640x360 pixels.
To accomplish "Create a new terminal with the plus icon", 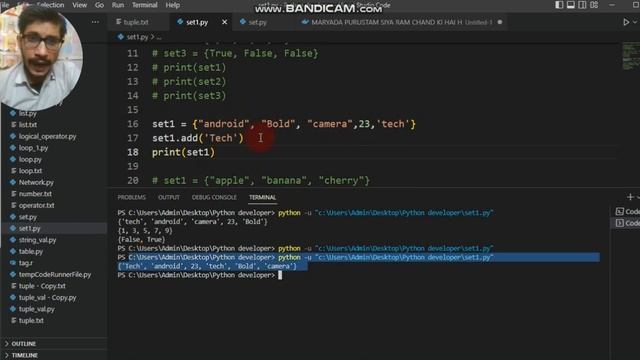I will (x=630, y=197).
